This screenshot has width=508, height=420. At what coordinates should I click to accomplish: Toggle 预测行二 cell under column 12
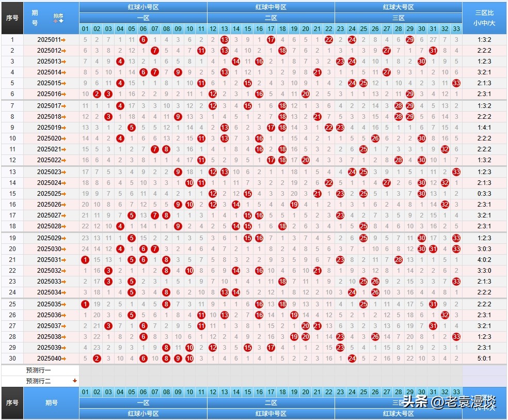point(213,381)
